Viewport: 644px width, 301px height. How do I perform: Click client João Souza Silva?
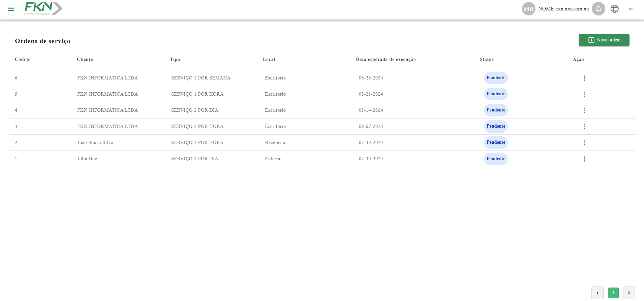point(95,142)
